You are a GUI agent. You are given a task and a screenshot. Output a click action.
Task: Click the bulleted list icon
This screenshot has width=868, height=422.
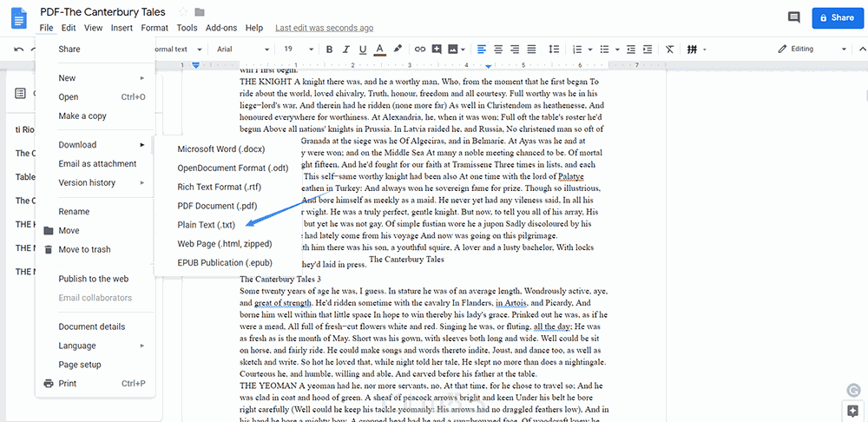604,49
